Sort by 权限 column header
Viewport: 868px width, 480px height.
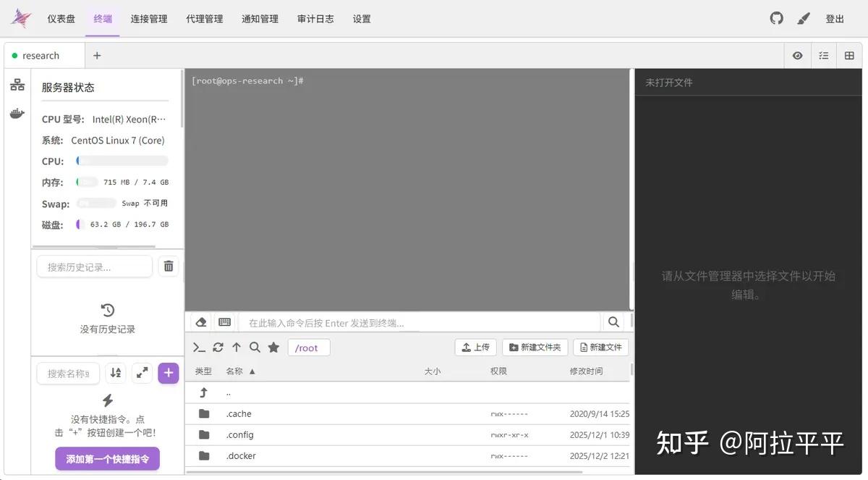pos(498,371)
